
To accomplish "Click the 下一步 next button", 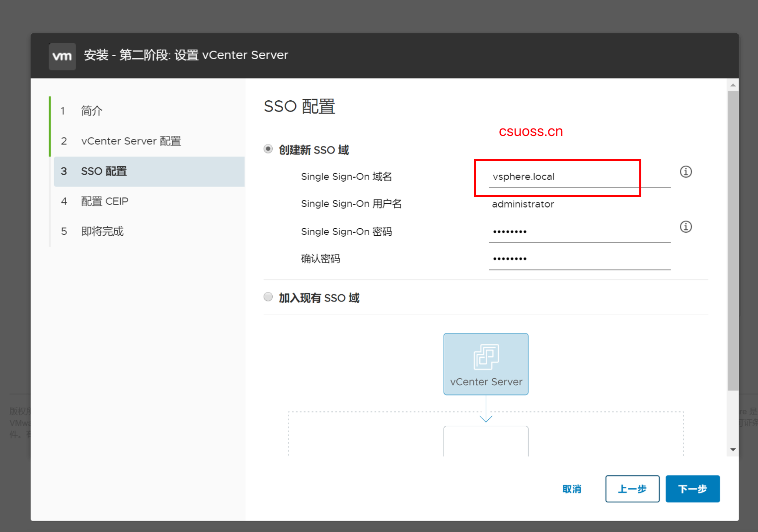I will coord(692,489).
